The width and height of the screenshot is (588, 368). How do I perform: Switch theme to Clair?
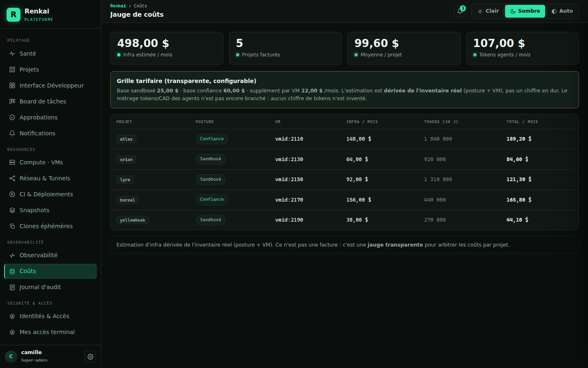[488, 11]
